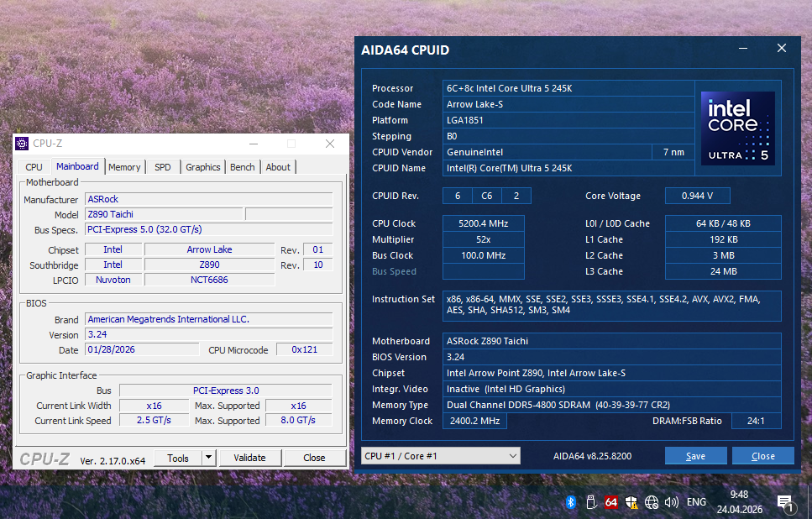Click 'PCI-Express 5.0 (32.0 GT/s)' bus specs value

209,229
